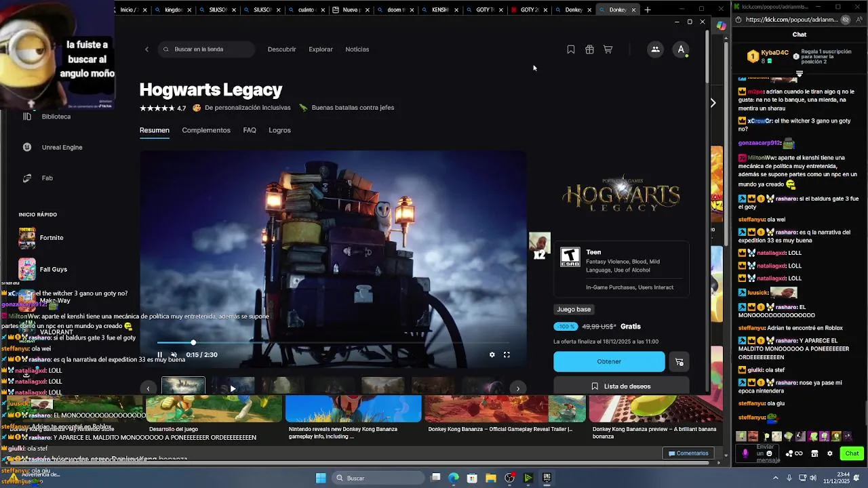The width and height of the screenshot is (868, 488).
Task: Switch to the Resumen tab
Action: (155, 130)
